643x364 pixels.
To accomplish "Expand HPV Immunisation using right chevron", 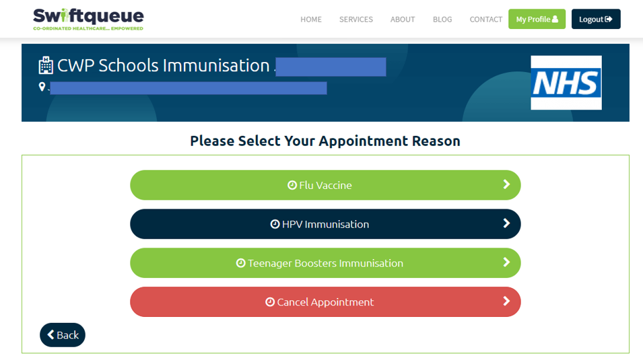I will 506,223.
